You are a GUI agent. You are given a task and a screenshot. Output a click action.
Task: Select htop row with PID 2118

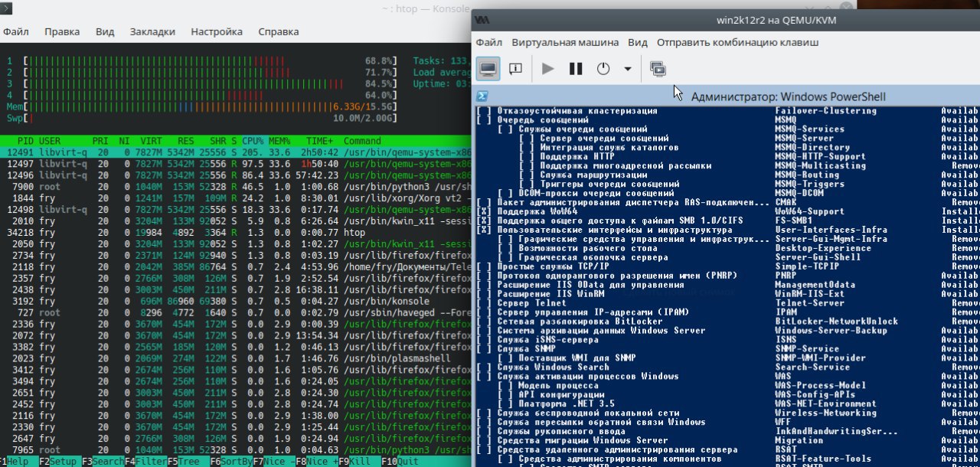236,267
